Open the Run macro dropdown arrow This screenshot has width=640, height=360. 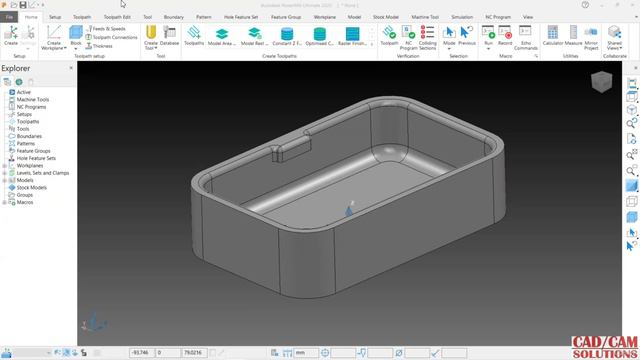(488, 49)
